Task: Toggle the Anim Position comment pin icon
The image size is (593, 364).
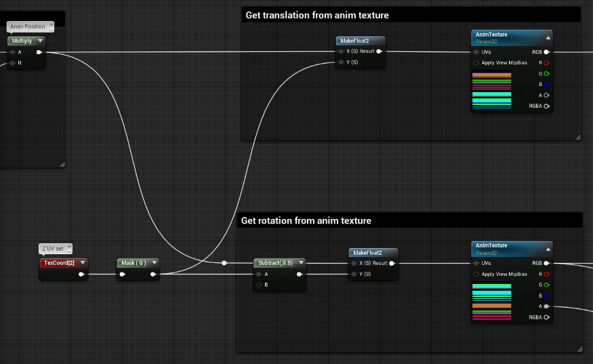Action: tap(51, 26)
